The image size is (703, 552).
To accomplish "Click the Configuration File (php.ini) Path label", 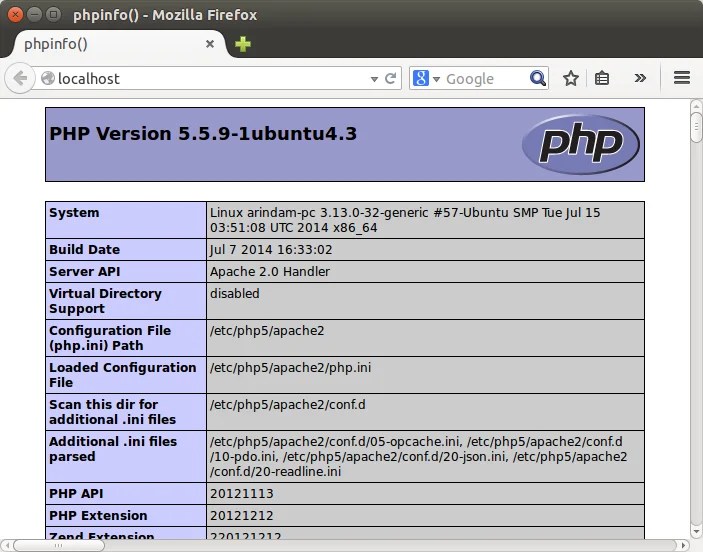I will coord(110,338).
